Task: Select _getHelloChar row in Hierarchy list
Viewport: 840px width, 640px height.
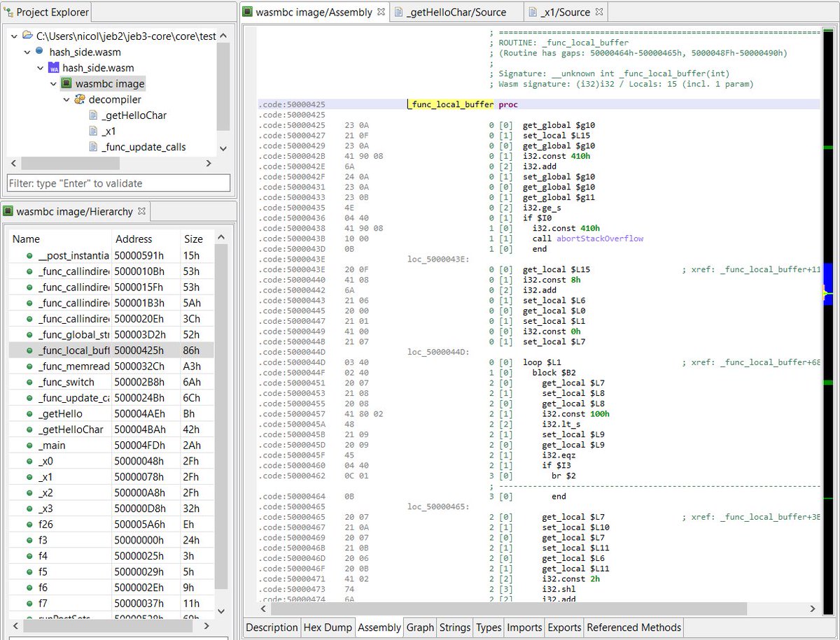Action: point(112,429)
